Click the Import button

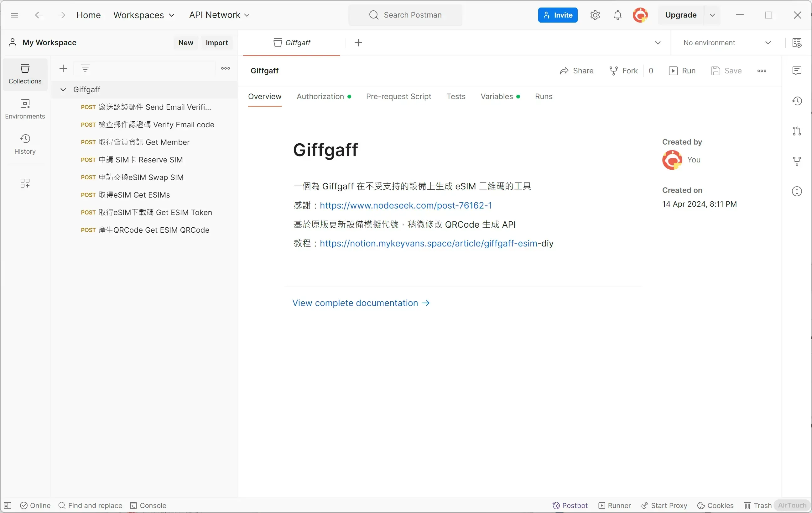click(x=217, y=43)
